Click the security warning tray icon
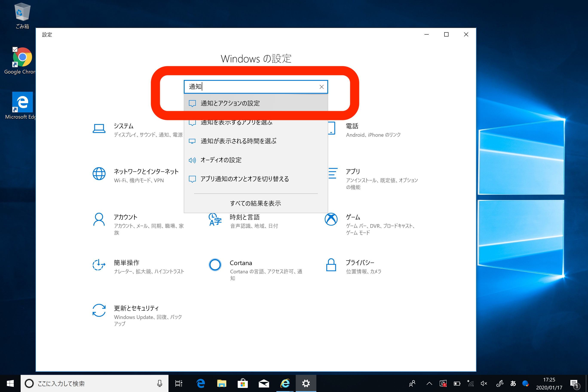 click(443, 383)
